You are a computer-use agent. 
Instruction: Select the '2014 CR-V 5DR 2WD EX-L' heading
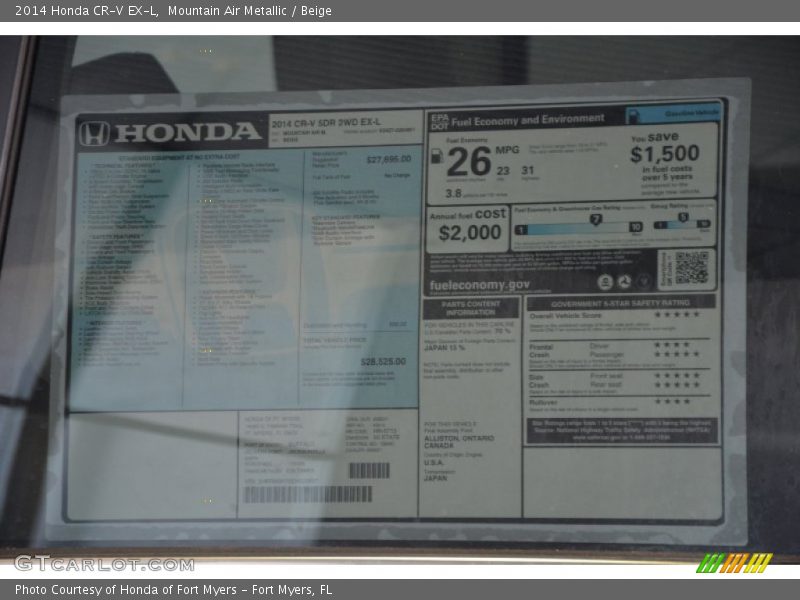pos(326,122)
